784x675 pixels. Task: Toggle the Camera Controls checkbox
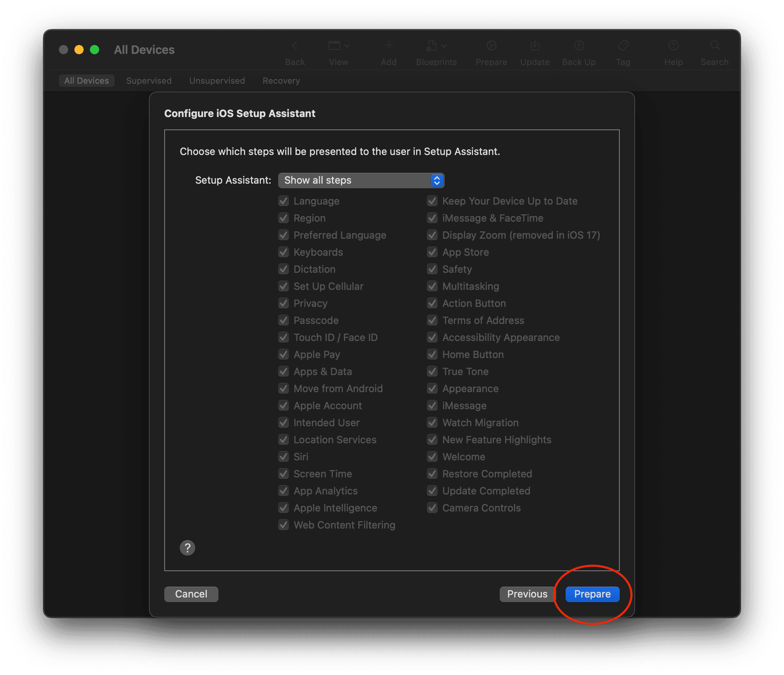tap(432, 508)
